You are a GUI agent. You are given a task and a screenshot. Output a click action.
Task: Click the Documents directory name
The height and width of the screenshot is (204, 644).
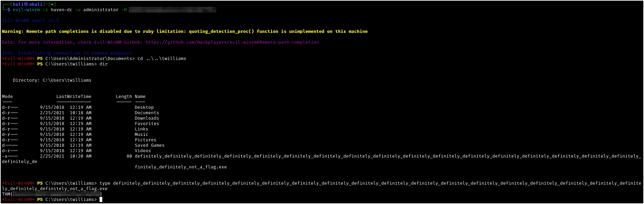pos(147,113)
